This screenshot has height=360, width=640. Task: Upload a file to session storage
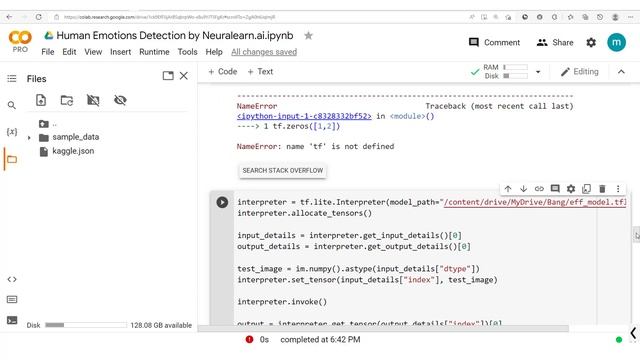[x=41, y=100]
